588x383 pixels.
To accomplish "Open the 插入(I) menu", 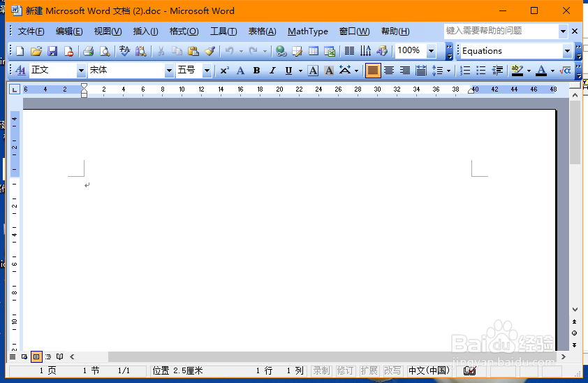I will coord(145,31).
